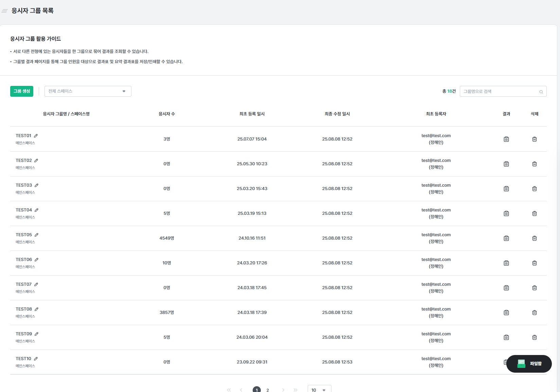The height and width of the screenshot is (392, 560).
Task: Click the edit pencil next to TEST01
Action: click(36, 136)
